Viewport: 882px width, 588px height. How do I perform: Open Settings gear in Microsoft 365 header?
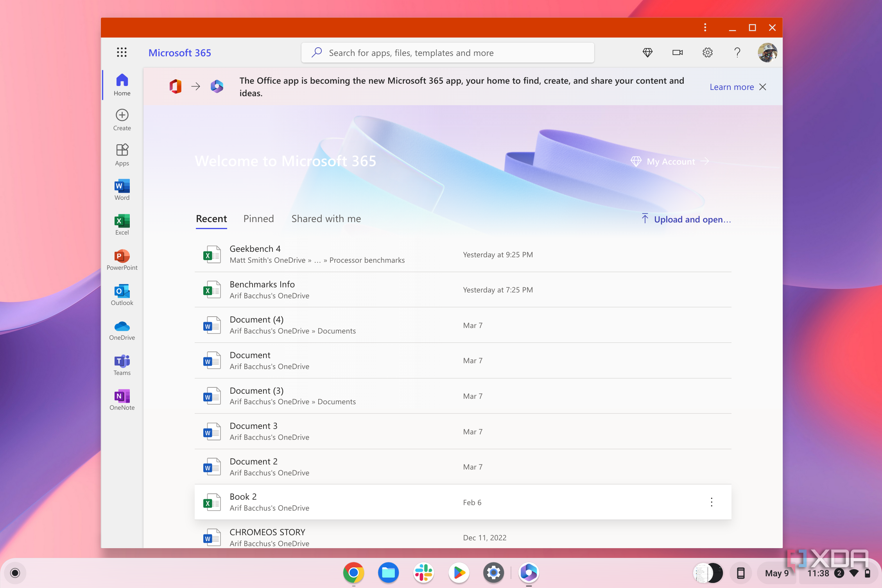coord(707,52)
